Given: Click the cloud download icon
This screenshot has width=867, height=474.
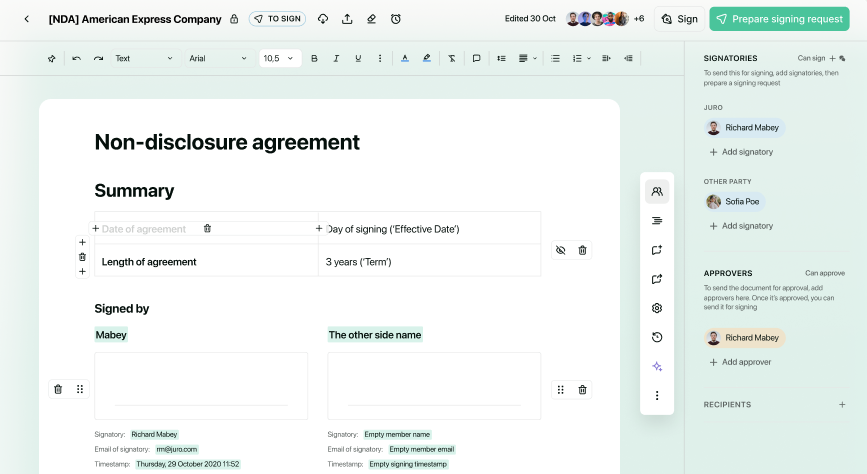Looking at the screenshot, I should click(x=323, y=19).
